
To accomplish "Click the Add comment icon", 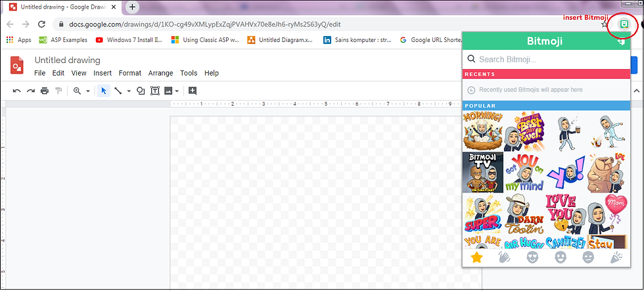I will click(x=193, y=91).
